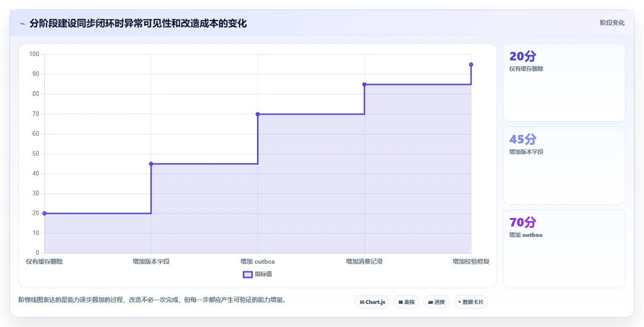
Task: Select the 进度 tag pill
Action: coord(437,302)
